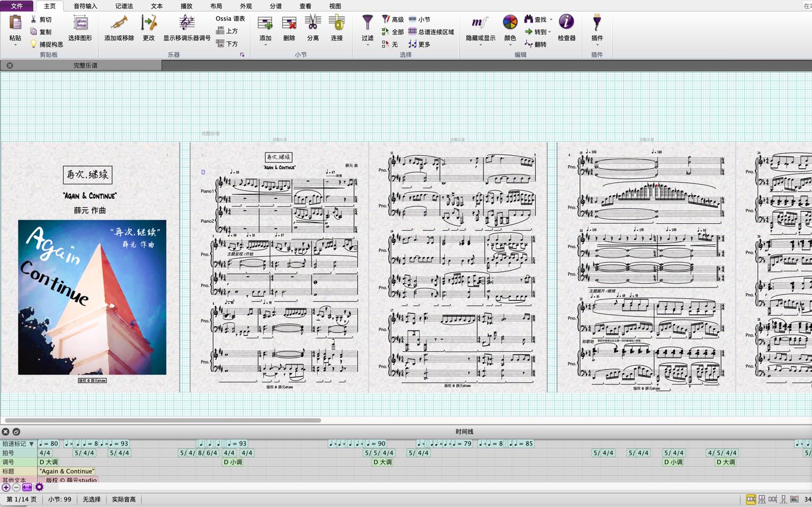Switch to panorama view in status bar
Screen dimensions: 812x507
pyautogui.click(x=794, y=499)
